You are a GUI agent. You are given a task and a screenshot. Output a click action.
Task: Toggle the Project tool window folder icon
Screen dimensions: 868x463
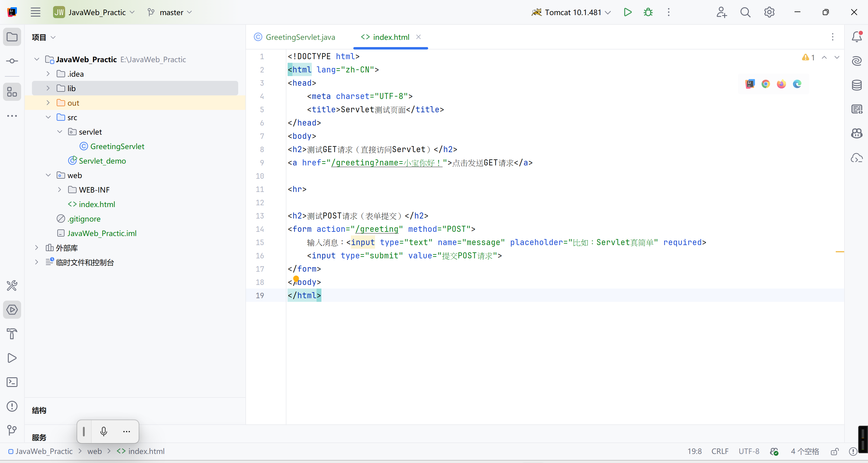[12, 37]
